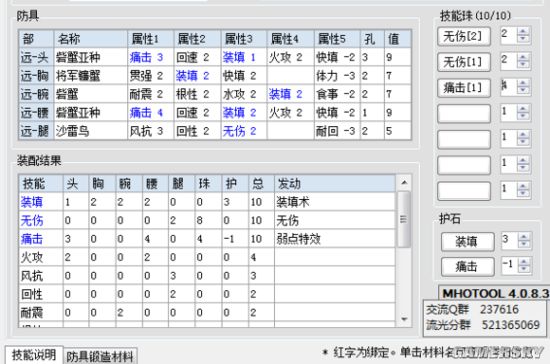The width and height of the screenshot is (550, 364).
Task: Adjust stepper beside last empty bead slot
Action: coord(523,190)
